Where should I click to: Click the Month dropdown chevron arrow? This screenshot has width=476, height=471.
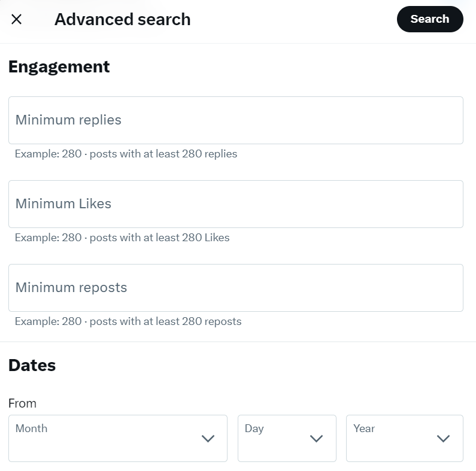[208, 439]
